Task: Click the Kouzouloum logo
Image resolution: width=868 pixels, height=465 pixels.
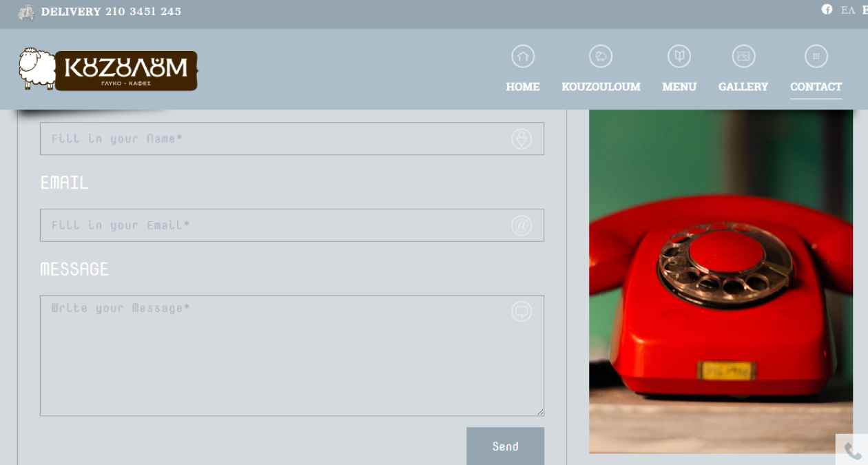Action: tap(108, 70)
